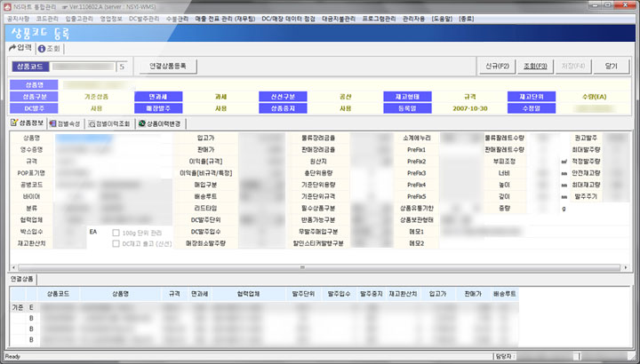Click the 규격 column header in grid
The image size is (640, 364).
(174, 294)
